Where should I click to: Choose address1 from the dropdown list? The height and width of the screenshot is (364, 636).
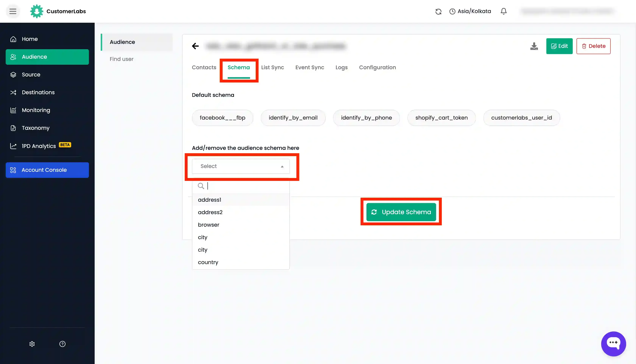click(x=241, y=200)
